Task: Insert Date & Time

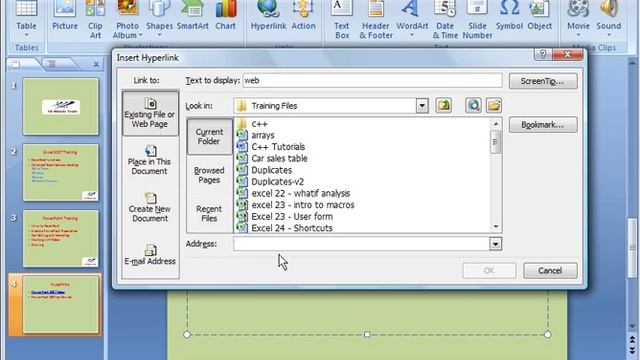Action: click(x=445, y=20)
